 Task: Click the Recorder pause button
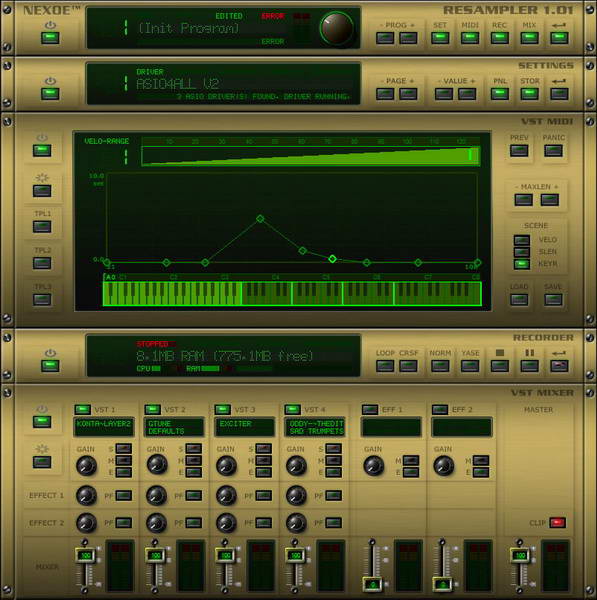[530, 366]
